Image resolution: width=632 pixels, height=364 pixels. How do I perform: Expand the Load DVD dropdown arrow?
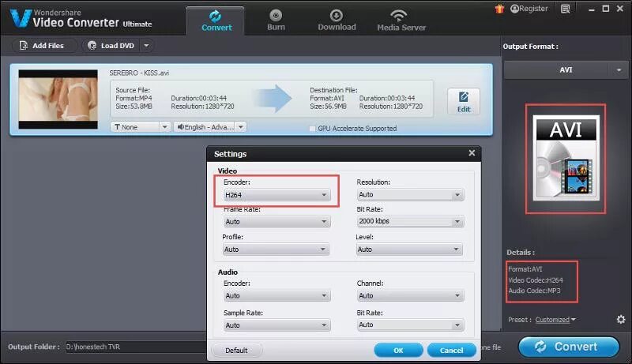(x=146, y=46)
